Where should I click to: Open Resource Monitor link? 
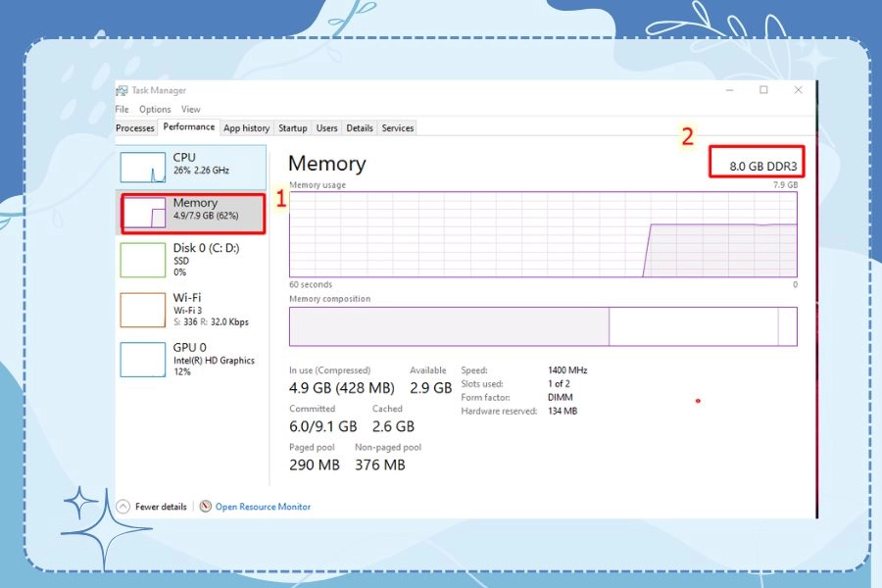click(263, 507)
